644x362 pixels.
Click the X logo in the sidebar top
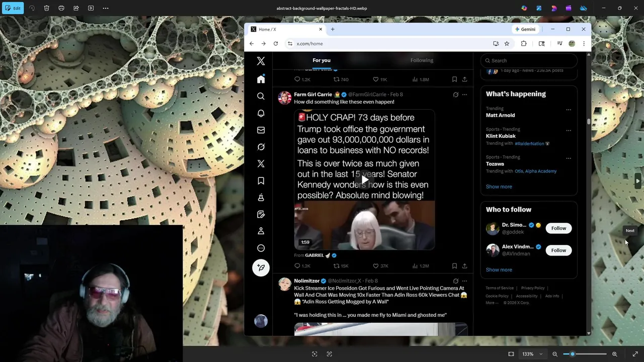(x=261, y=61)
